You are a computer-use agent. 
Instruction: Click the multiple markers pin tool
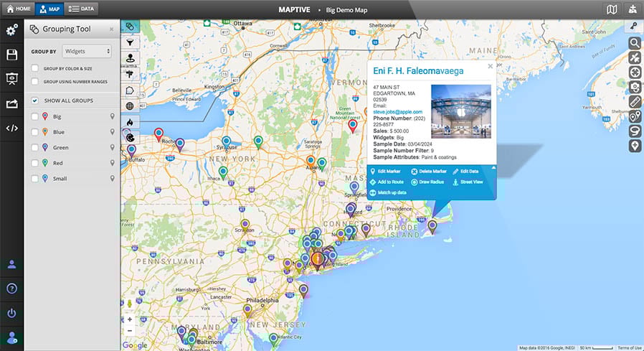pos(635,116)
